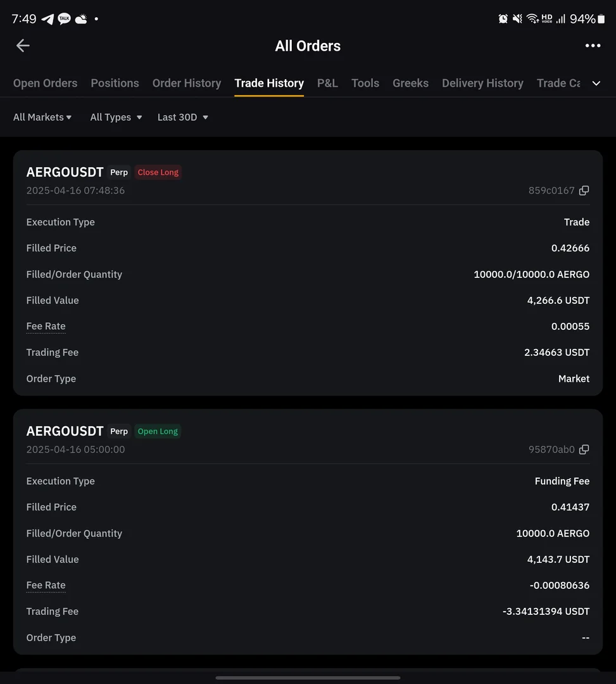Expand the All Markets filter
This screenshot has height=684, width=616.
coord(42,117)
